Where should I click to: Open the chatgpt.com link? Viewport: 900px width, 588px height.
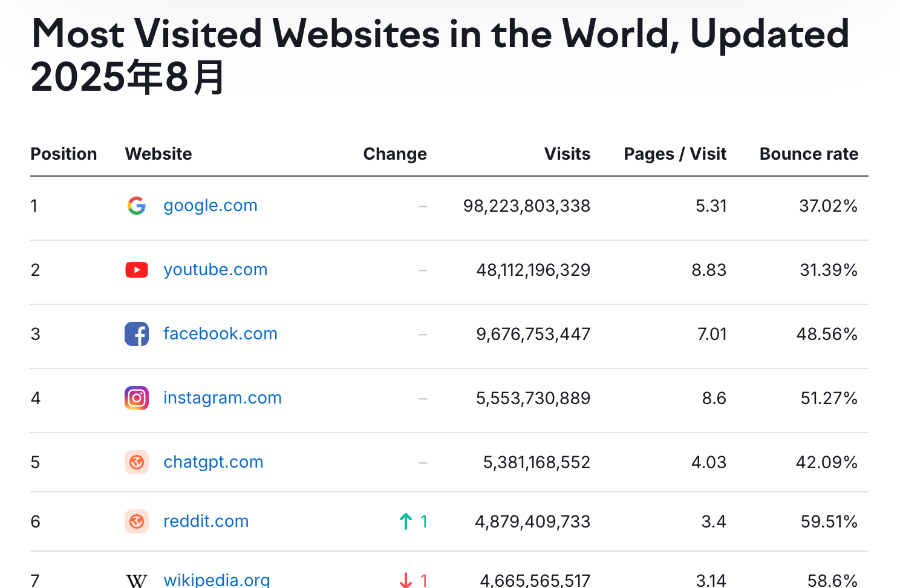pos(213,462)
